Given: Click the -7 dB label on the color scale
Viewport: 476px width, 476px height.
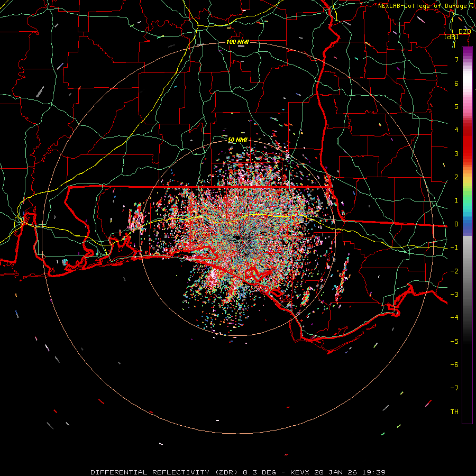Looking at the screenshot, I should click(x=454, y=388).
